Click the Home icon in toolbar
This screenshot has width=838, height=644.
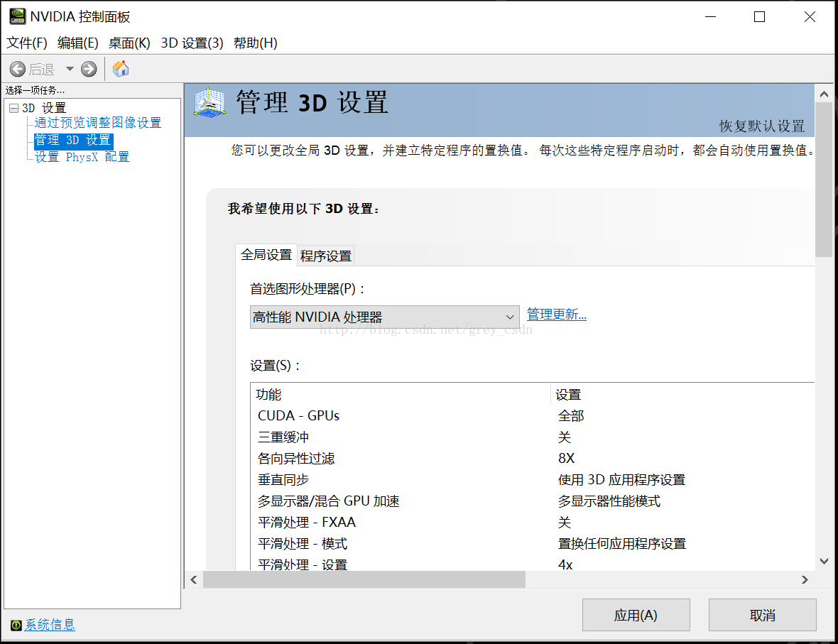tap(121, 68)
